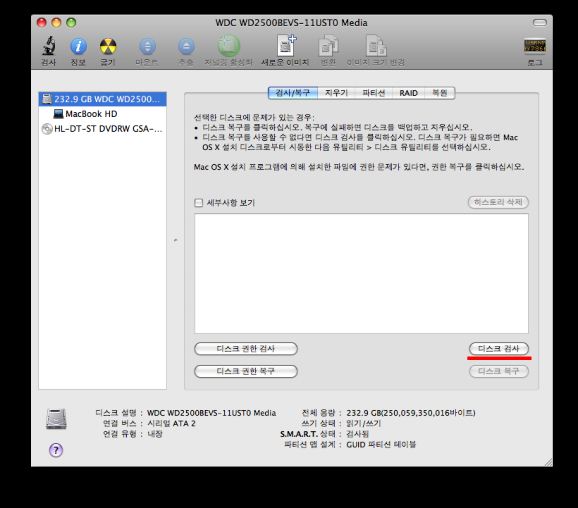Click the 디스크 복구 button
Viewport: 578px width, 508px height.
[499, 371]
